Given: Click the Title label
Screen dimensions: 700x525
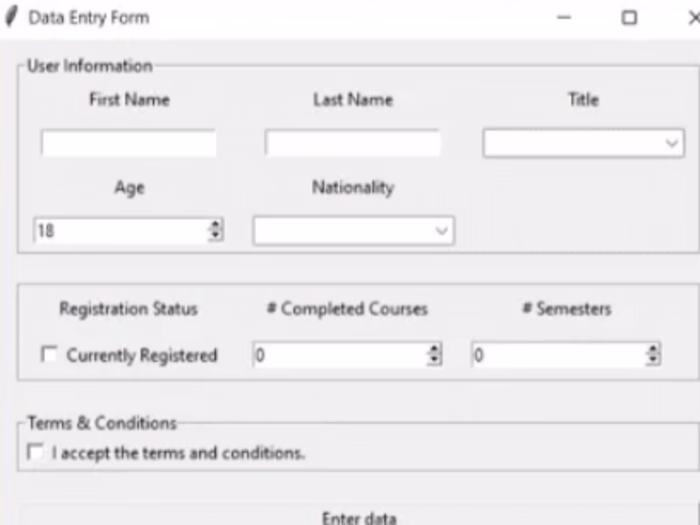Looking at the screenshot, I should click(583, 99).
